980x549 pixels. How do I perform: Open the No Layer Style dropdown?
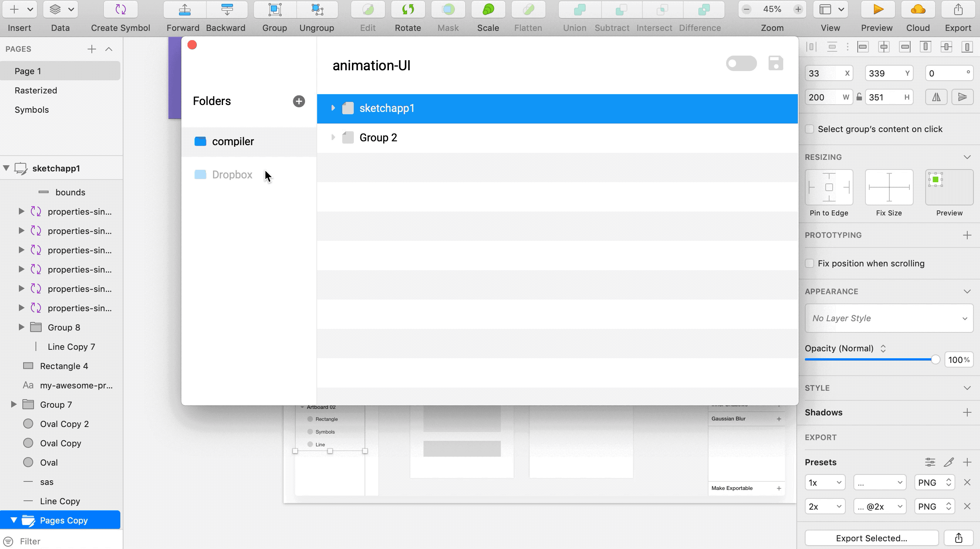[889, 318]
